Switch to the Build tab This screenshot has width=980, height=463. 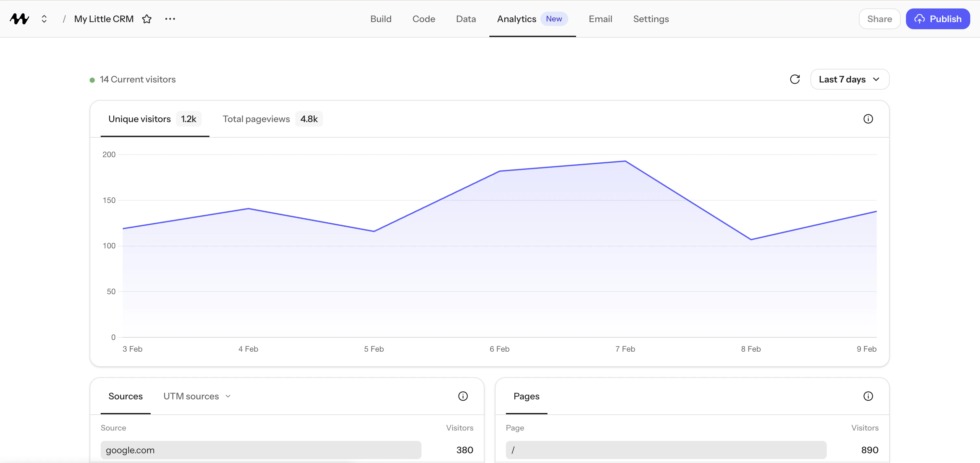(381, 19)
